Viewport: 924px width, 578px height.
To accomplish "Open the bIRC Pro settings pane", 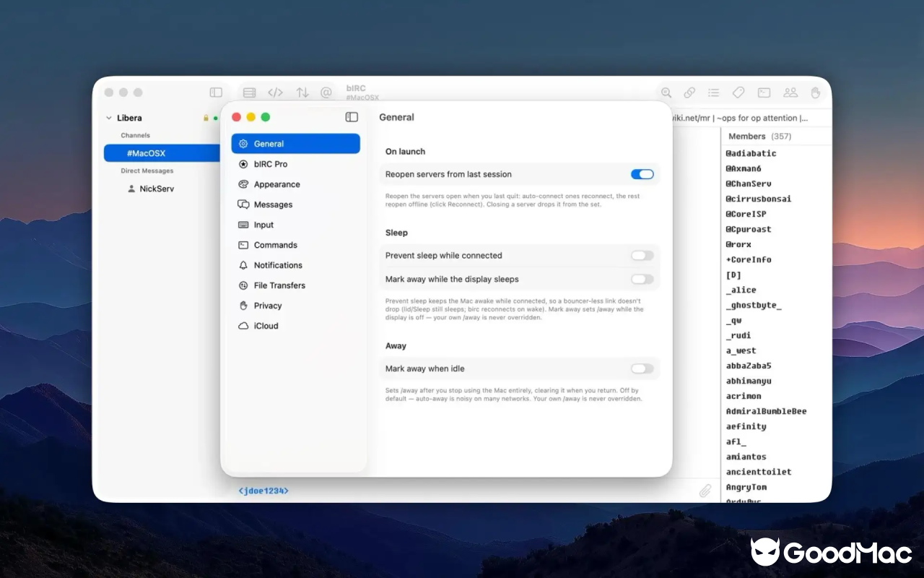I will 296,164.
